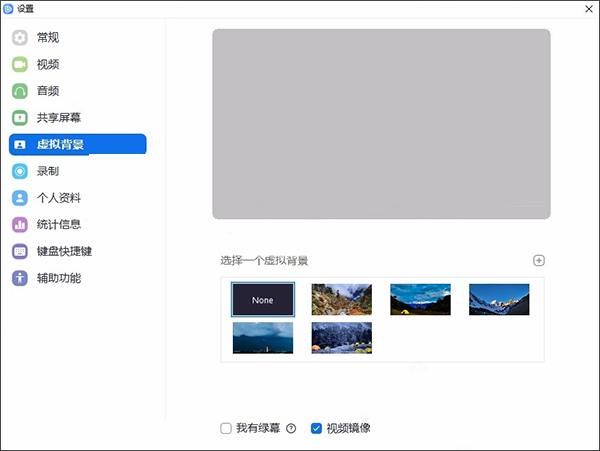Click the 视频 camera icon
The image size is (600, 451).
click(x=20, y=64)
